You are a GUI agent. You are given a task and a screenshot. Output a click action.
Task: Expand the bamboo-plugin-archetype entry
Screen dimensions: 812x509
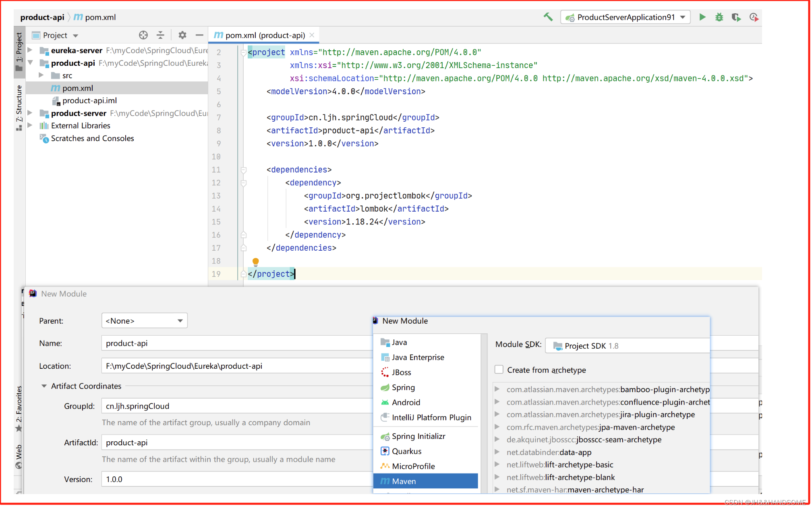[x=497, y=389]
